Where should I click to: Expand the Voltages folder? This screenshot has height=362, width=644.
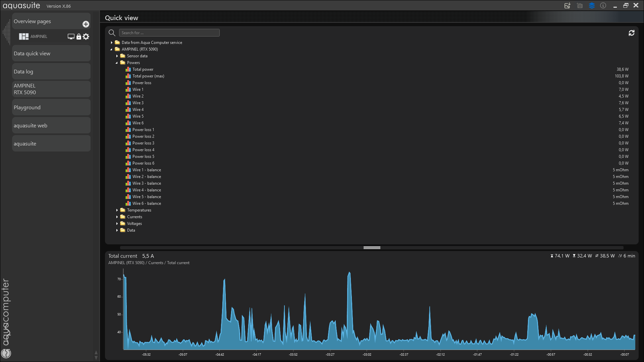117,224
